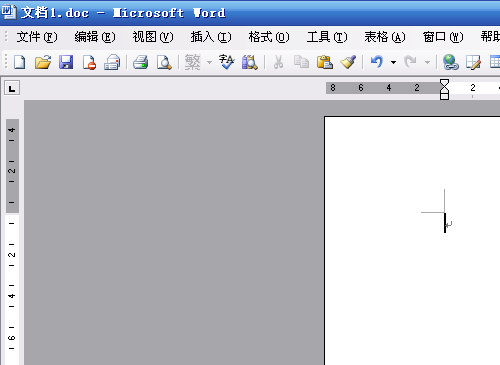
Task: Click the Paste clipboard icon
Action: point(325,62)
